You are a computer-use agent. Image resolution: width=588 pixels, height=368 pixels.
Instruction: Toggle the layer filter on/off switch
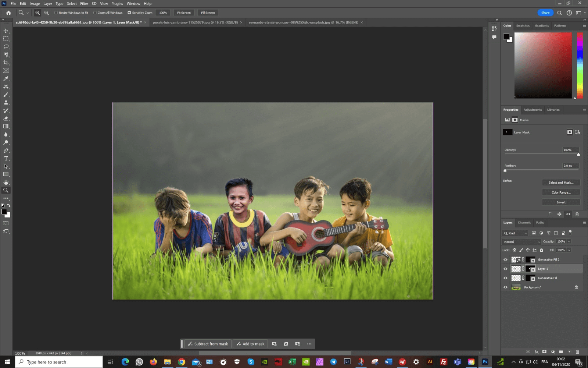pyautogui.click(x=570, y=232)
